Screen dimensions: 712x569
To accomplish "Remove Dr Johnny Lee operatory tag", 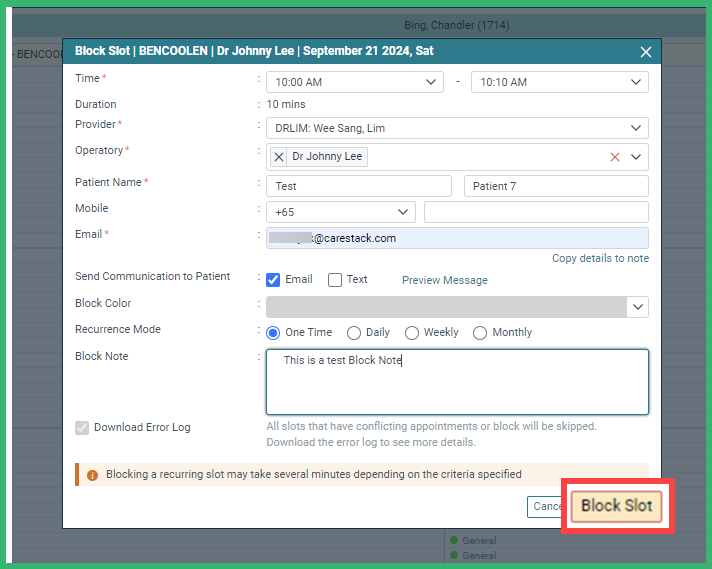I will (279, 157).
